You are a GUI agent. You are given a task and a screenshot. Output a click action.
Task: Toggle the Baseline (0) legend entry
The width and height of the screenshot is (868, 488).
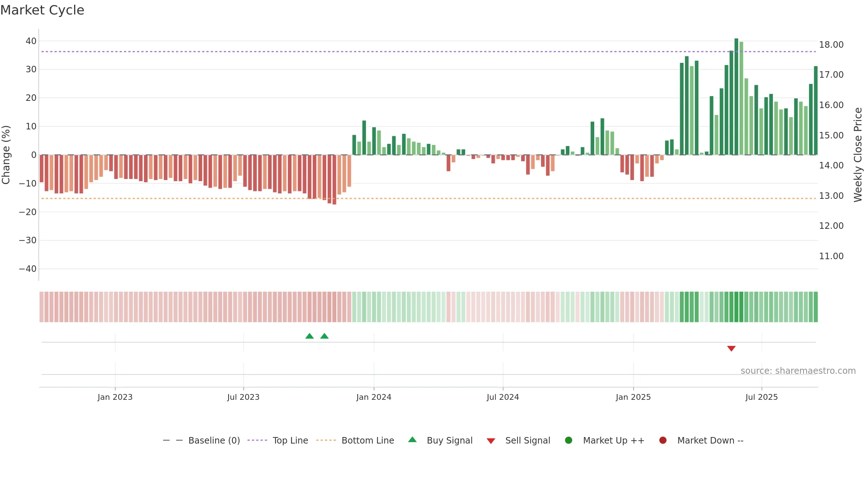201,440
